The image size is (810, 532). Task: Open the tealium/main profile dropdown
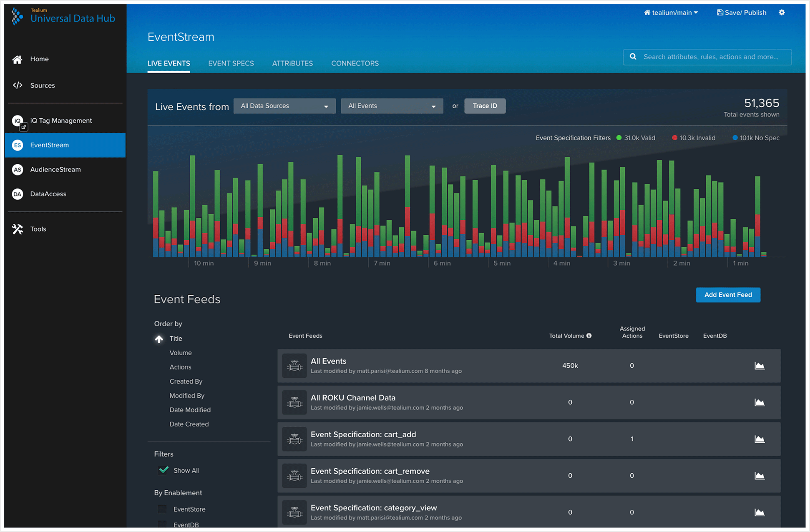pos(671,13)
